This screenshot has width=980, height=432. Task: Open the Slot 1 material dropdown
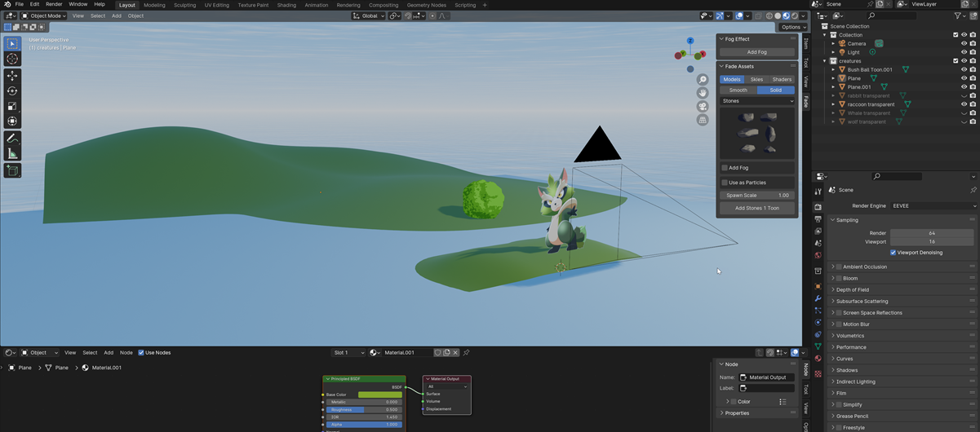click(x=348, y=353)
